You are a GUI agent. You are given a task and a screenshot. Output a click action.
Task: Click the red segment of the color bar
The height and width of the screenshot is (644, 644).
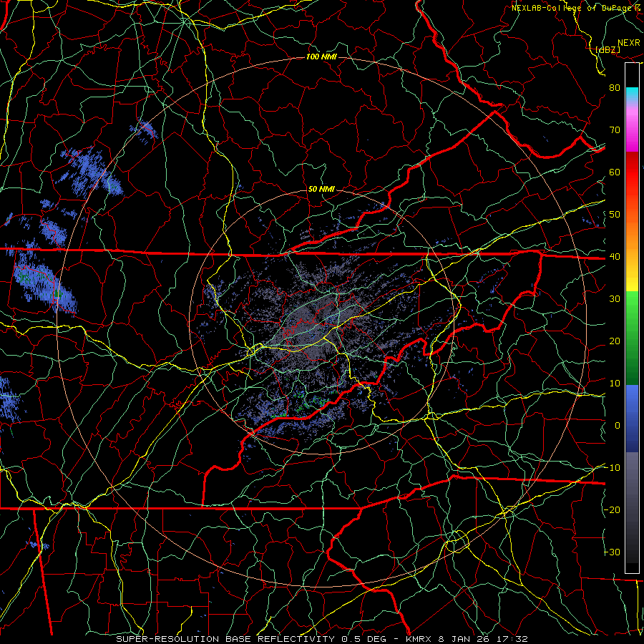(632, 172)
